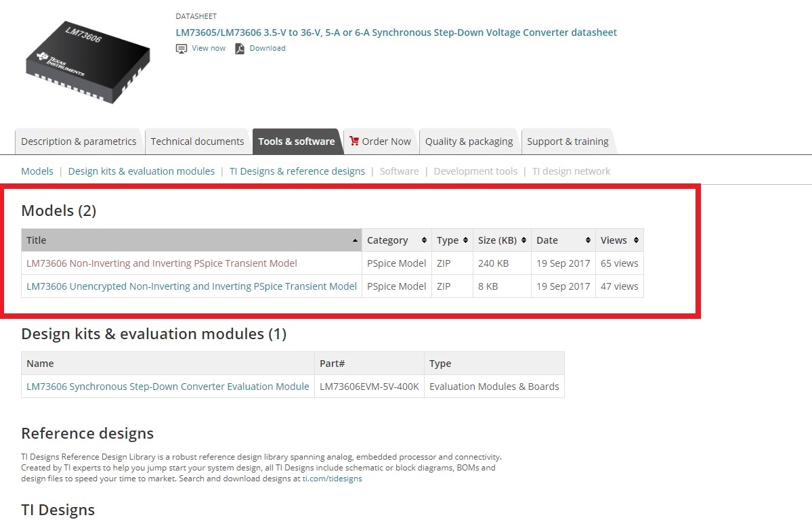Sort by Category using the sort arrows
The image size is (812, 526).
tap(424, 240)
